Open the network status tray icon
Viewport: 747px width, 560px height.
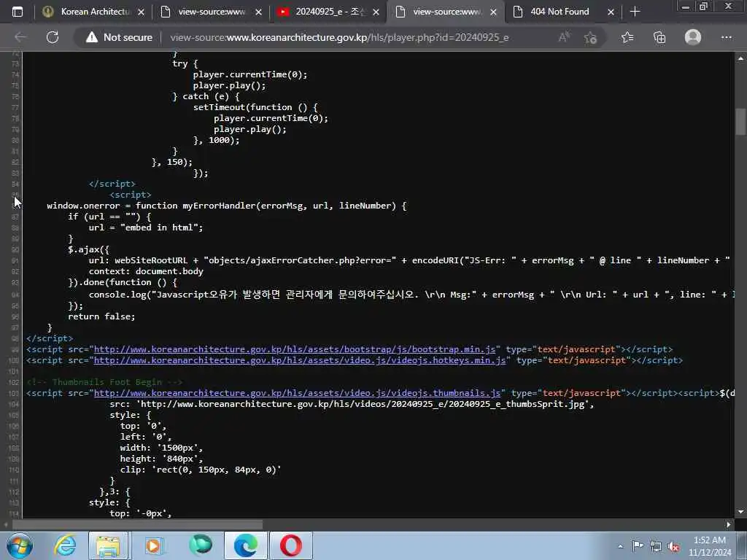656,546
